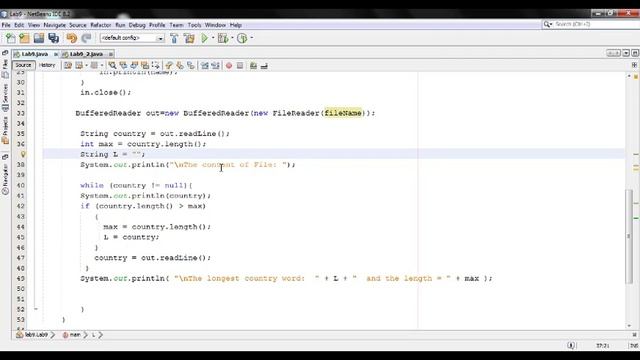This screenshot has height=360, width=640.
Task: Switch to the Lab9_2.java tab
Action: [86, 54]
